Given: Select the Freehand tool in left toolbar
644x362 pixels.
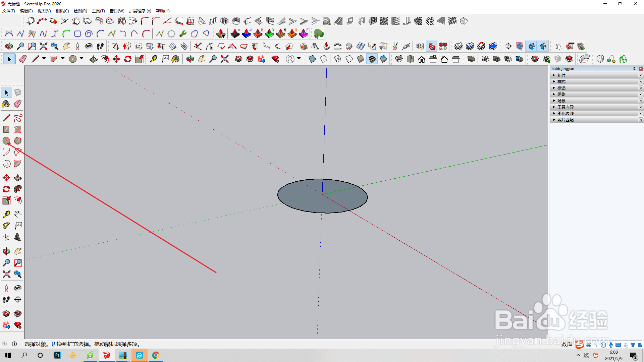Looking at the screenshot, I should (x=18, y=118).
